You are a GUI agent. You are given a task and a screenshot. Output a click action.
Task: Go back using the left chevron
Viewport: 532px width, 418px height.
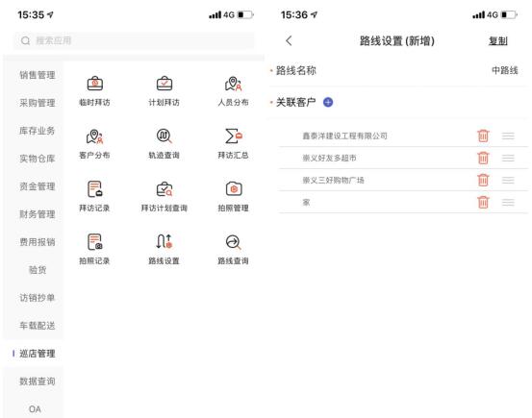pos(289,40)
